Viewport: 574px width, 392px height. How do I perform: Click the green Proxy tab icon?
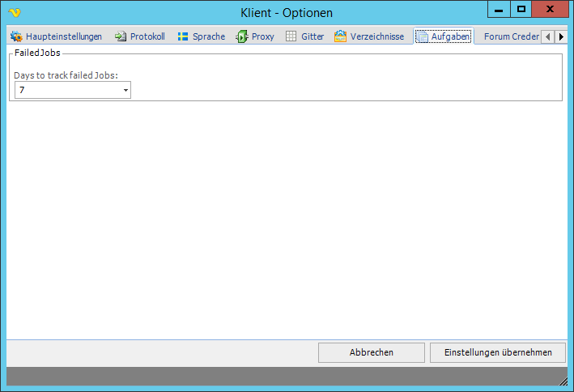[x=242, y=36]
